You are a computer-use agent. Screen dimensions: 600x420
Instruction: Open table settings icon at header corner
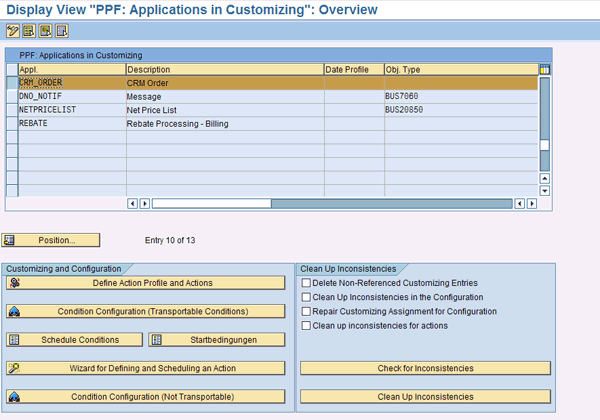tap(544, 70)
